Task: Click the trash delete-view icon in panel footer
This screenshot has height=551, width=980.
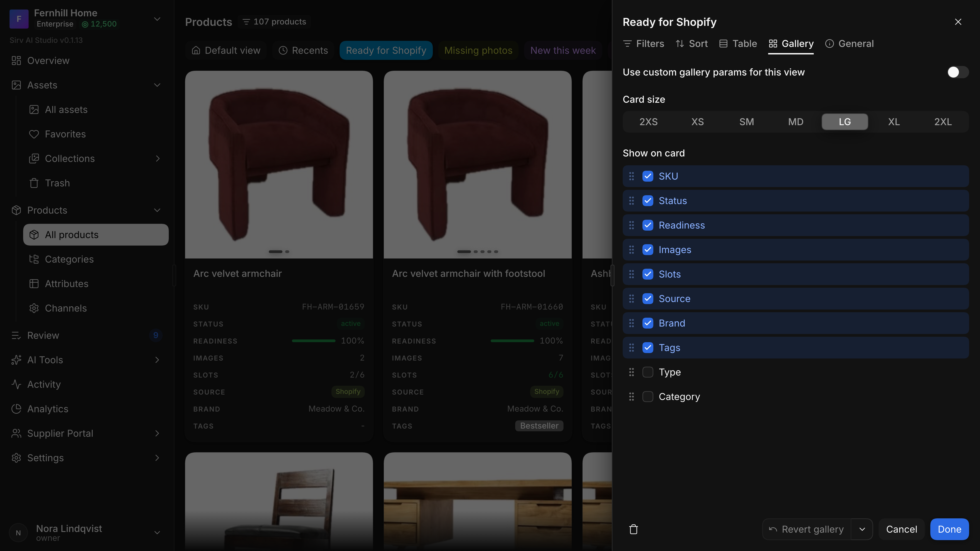Action: 633,529
